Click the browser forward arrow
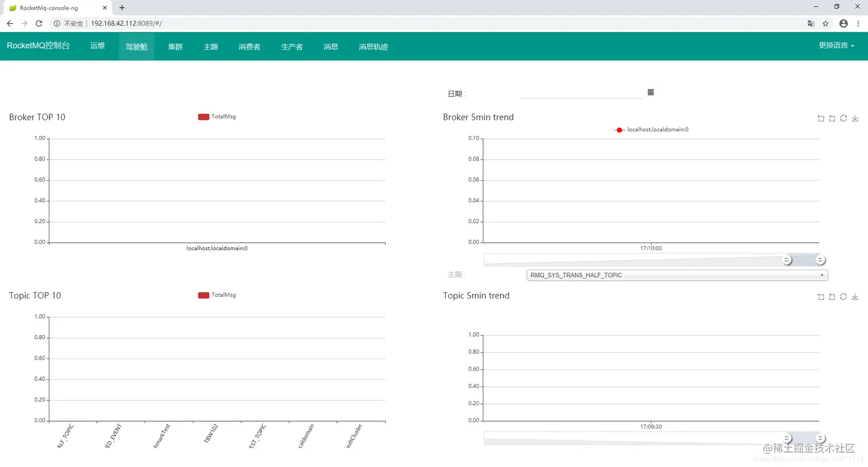The width and height of the screenshot is (868, 467). point(24,24)
